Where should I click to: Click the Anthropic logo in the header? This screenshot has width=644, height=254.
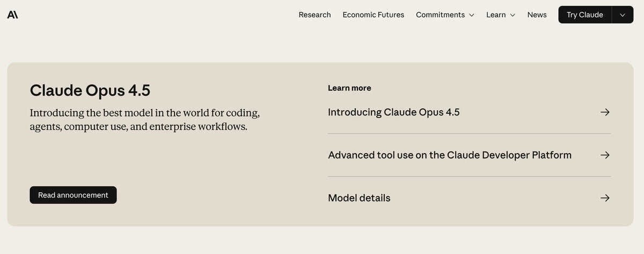pyautogui.click(x=12, y=15)
